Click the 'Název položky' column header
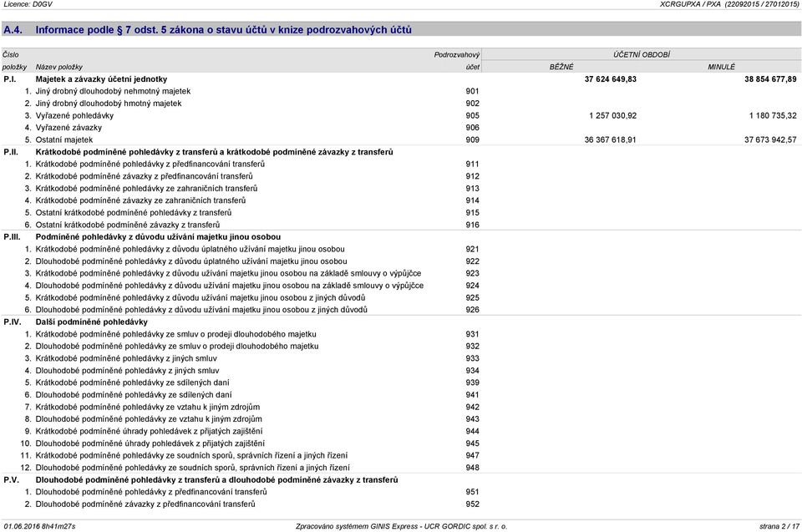Screen dimensions: 802x532 click(x=58, y=67)
